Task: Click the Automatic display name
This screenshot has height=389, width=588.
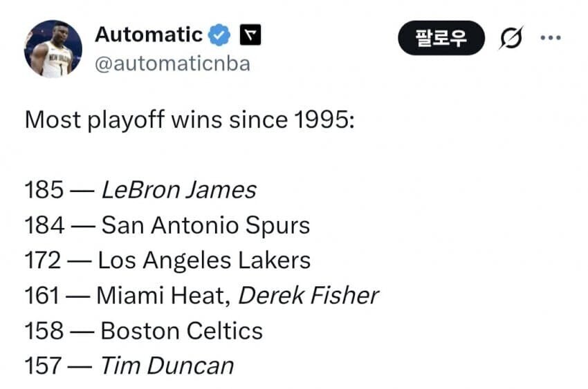Action: (x=149, y=35)
